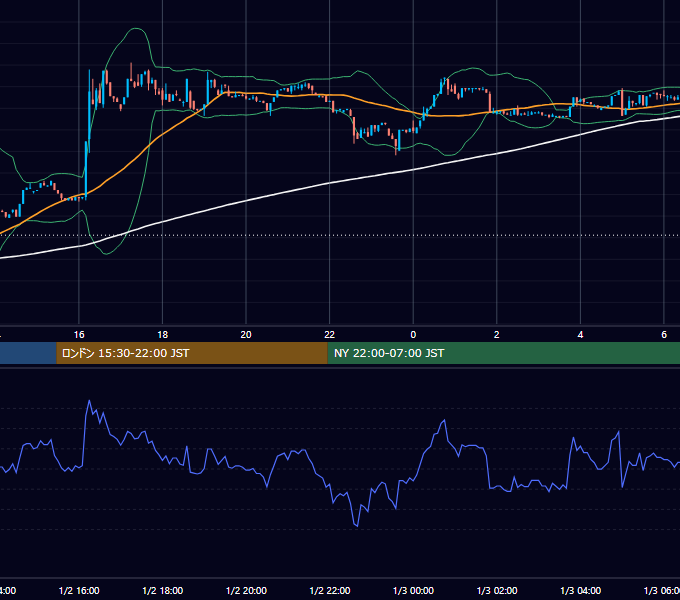The width and height of the screenshot is (680, 600).
Task: Click the 20 hour label on the price chart axis
Action: (x=246, y=335)
